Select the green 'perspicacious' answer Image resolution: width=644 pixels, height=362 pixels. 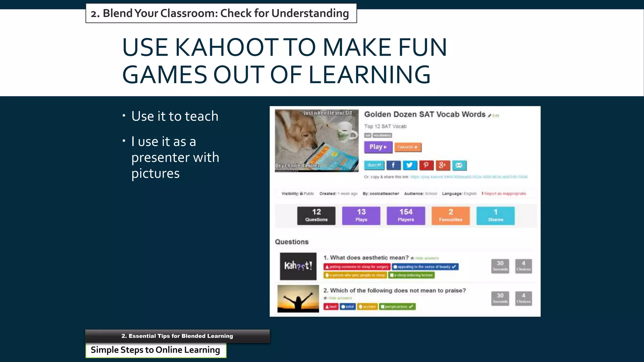397,307
